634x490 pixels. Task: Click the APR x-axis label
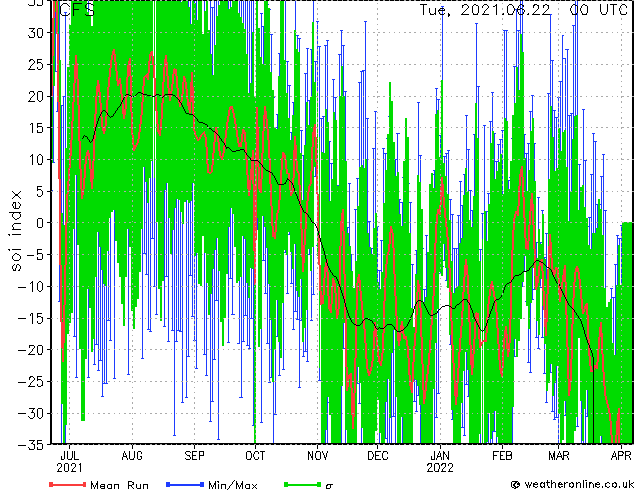[x=621, y=456]
